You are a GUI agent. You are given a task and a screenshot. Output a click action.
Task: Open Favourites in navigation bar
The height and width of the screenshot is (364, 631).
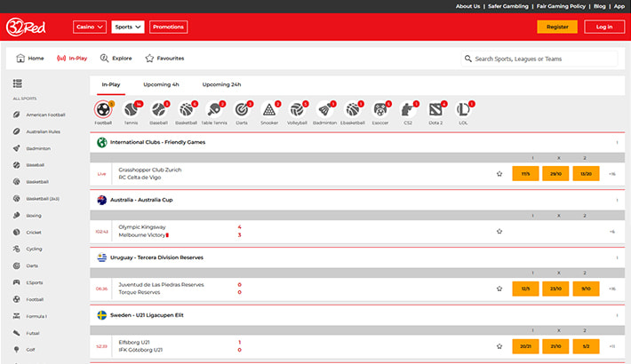[164, 59]
